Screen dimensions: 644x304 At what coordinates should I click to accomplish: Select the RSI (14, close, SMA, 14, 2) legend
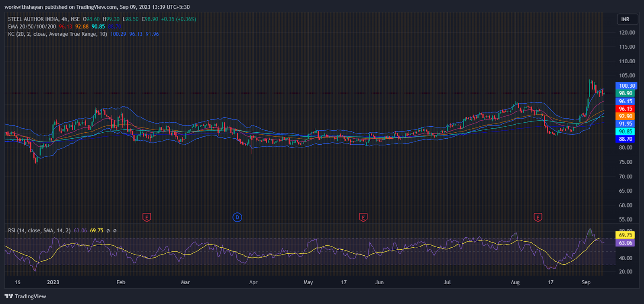(x=39, y=230)
